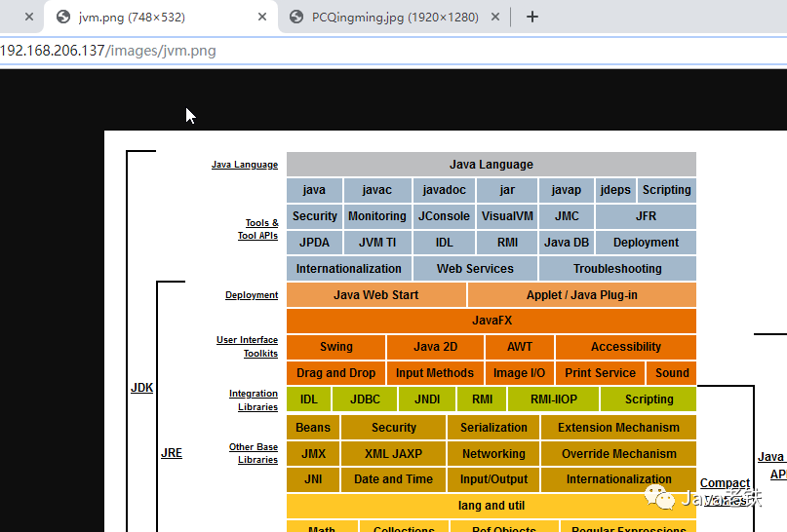Click the AWT box

[x=520, y=347]
